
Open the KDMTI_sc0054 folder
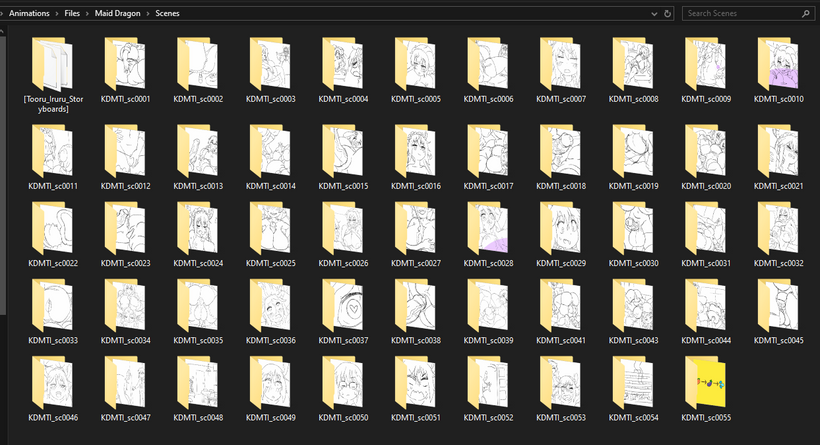[633, 382]
